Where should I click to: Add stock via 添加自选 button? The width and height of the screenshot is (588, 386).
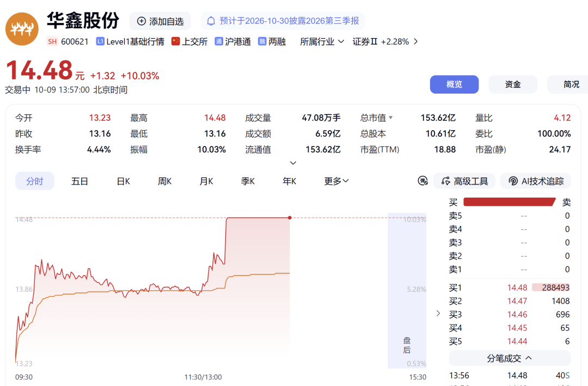tap(160, 21)
